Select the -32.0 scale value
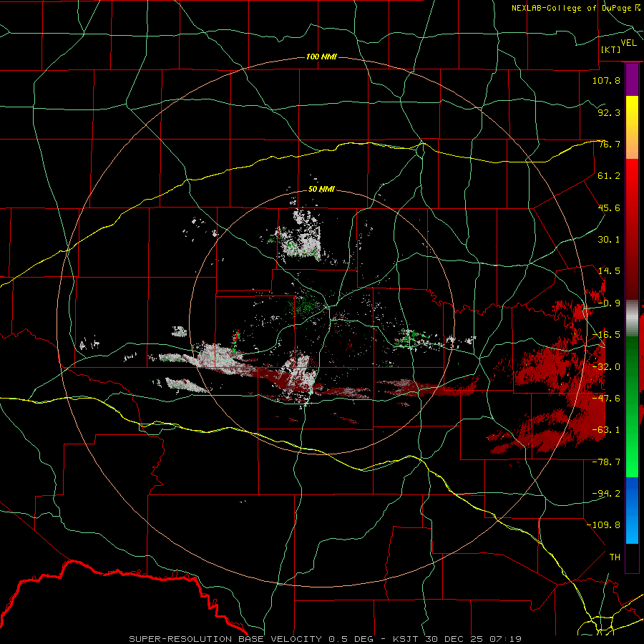 (606, 367)
